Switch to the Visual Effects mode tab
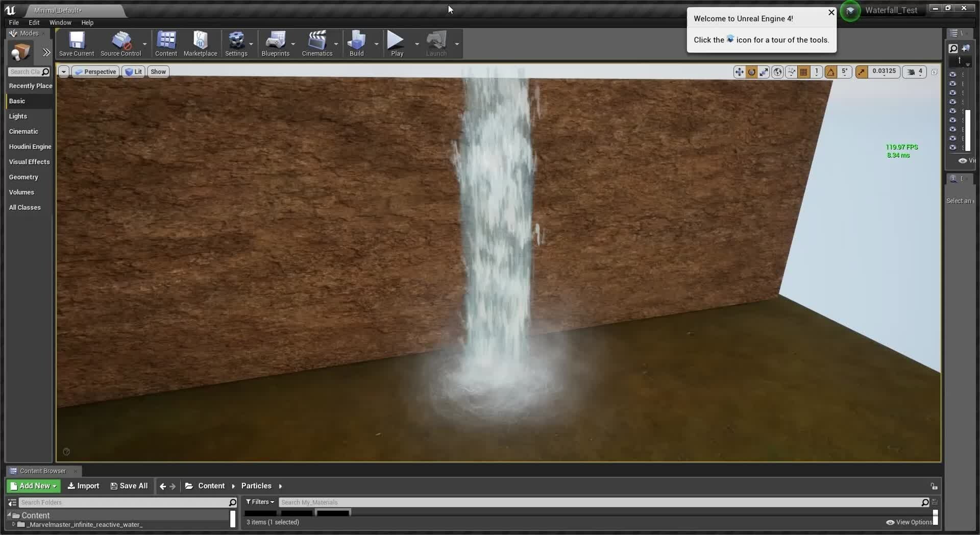 pos(29,161)
